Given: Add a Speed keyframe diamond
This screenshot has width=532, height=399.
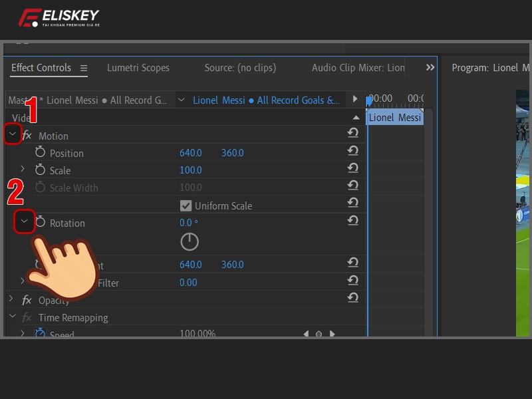Looking at the screenshot, I should 319,334.
